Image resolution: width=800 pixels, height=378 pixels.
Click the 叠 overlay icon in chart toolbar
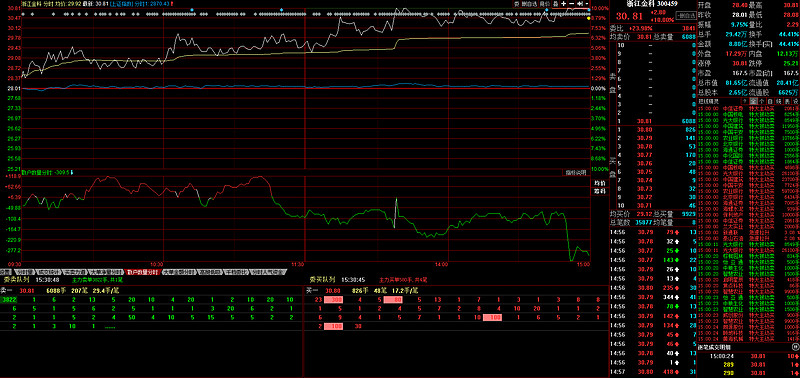556,4
